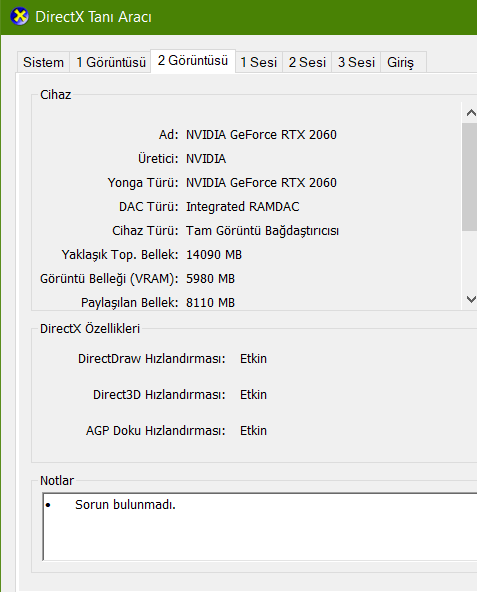Click the Cihaz list scroll up arrow
This screenshot has height=592, width=477.
(x=471, y=113)
